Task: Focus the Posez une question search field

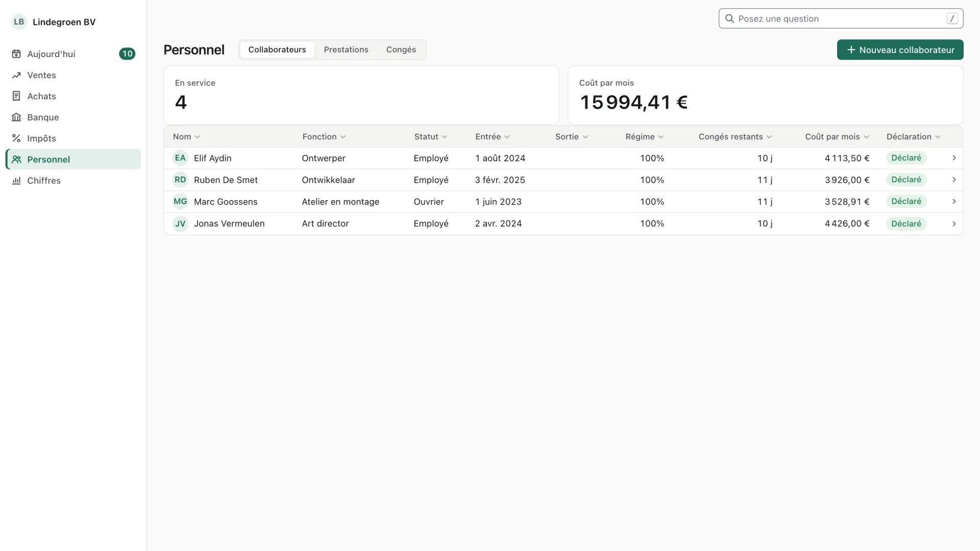Action: 841,19
